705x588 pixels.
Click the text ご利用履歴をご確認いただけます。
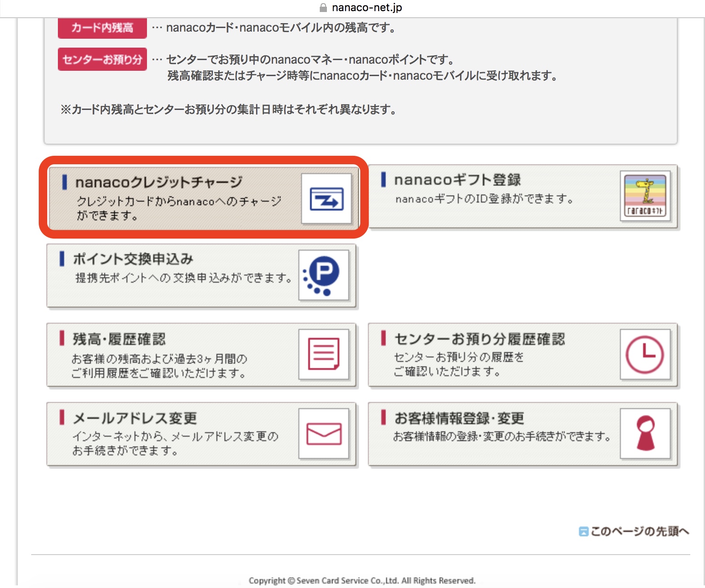click(159, 373)
